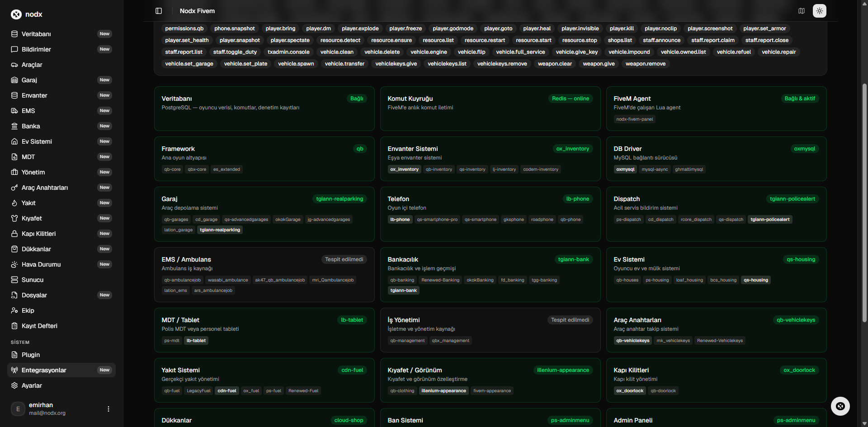
Task: Choose mk_vehiclekeys chip in Araç Anahtarları
Action: 673,341
